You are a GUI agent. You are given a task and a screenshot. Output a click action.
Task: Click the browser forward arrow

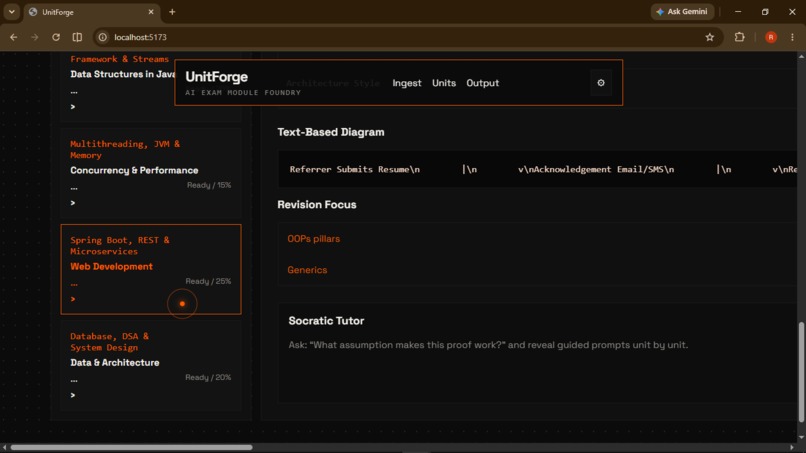pos(34,37)
